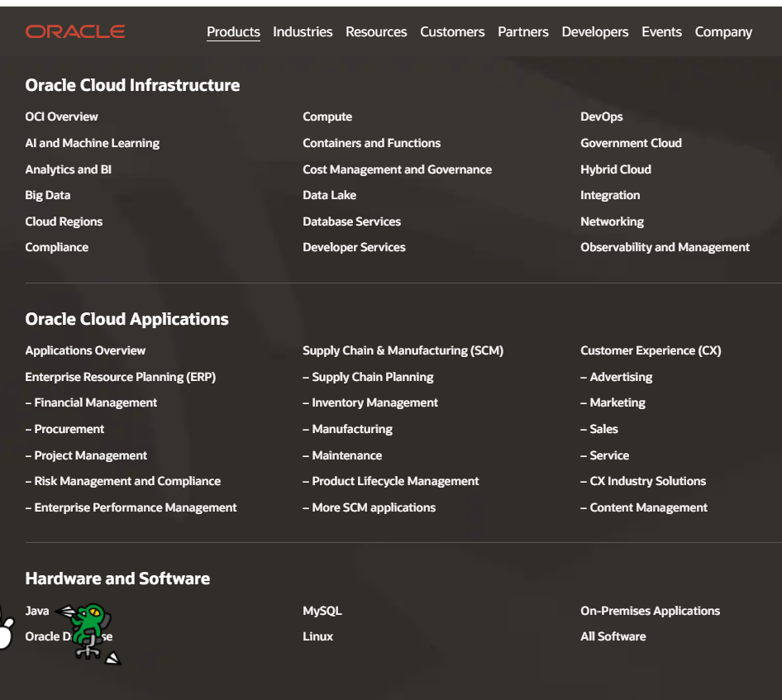Open AI and Machine Learning link
The image size is (782, 700).
click(x=93, y=143)
